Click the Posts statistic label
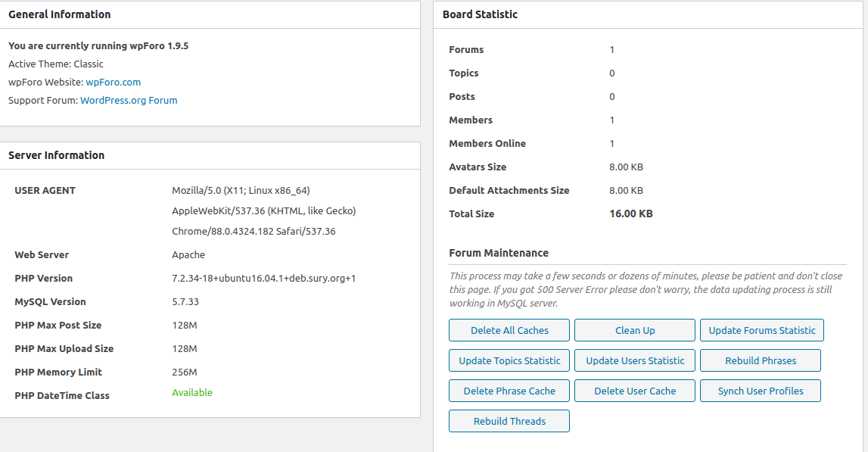This screenshot has height=452, width=868. click(x=462, y=96)
